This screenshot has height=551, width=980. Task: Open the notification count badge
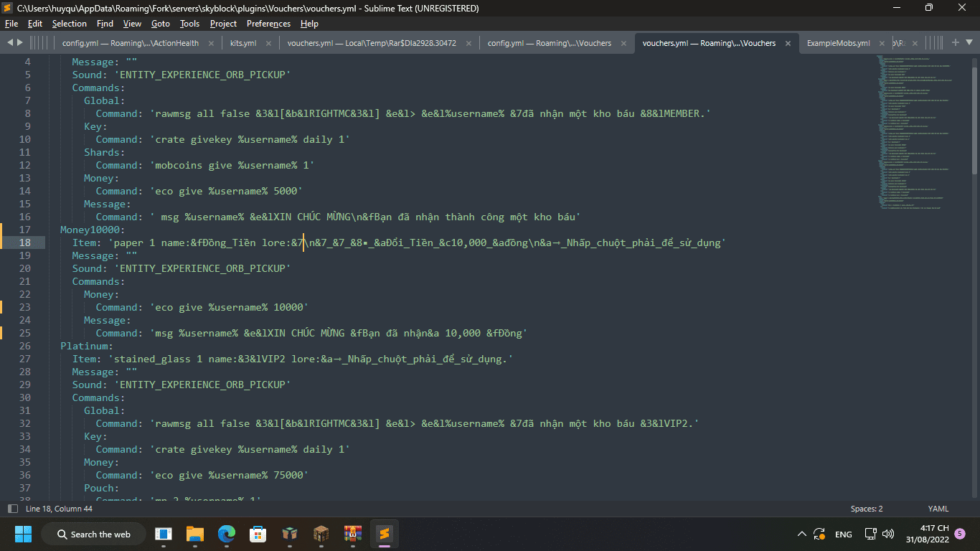coord(960,534)
